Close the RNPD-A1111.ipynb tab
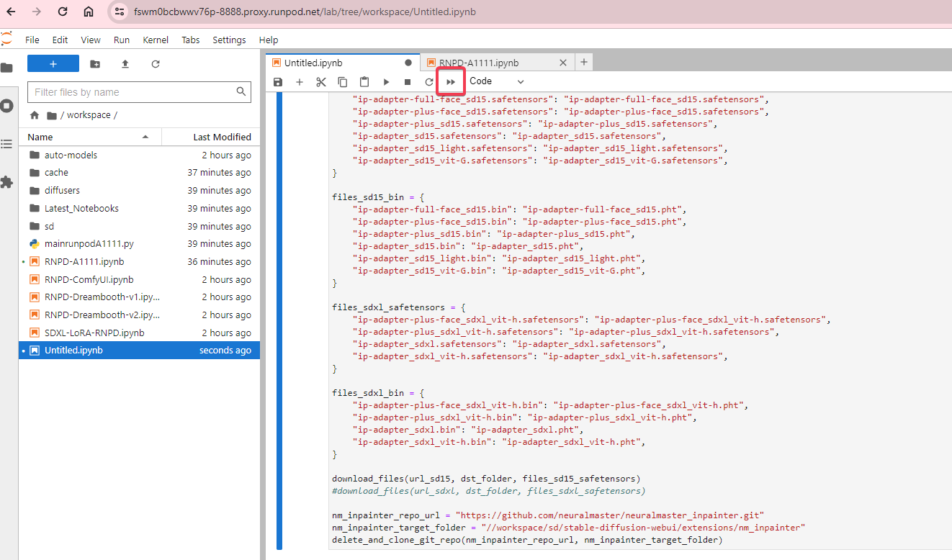This screenshot has width=952, height=560. pyautogui.click(x=563, y=63)
